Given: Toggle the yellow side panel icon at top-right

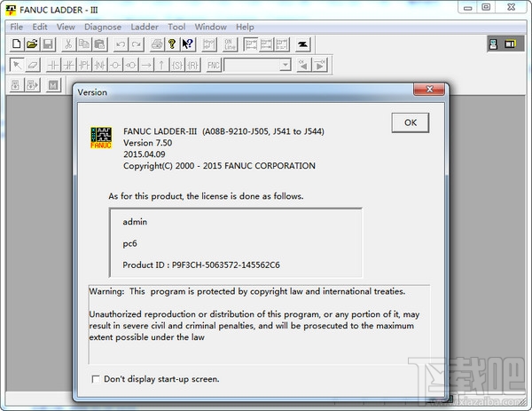Looking at the screenshot, I should (510, 43).
